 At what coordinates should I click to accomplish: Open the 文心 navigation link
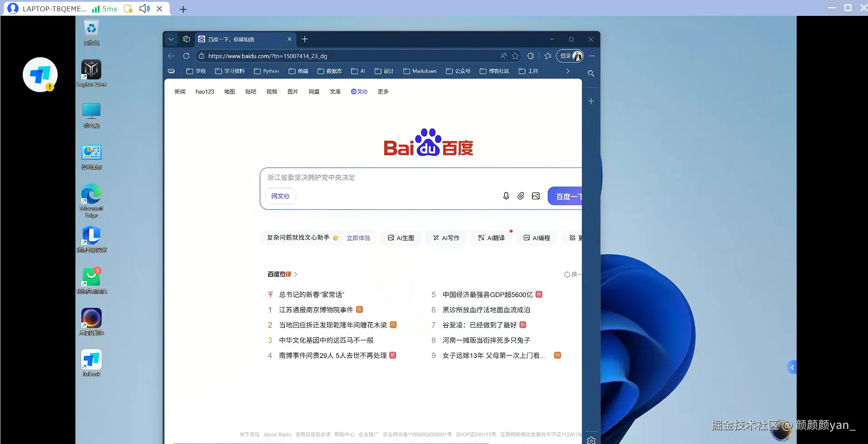pyautogui.click(x=359, y=92)
